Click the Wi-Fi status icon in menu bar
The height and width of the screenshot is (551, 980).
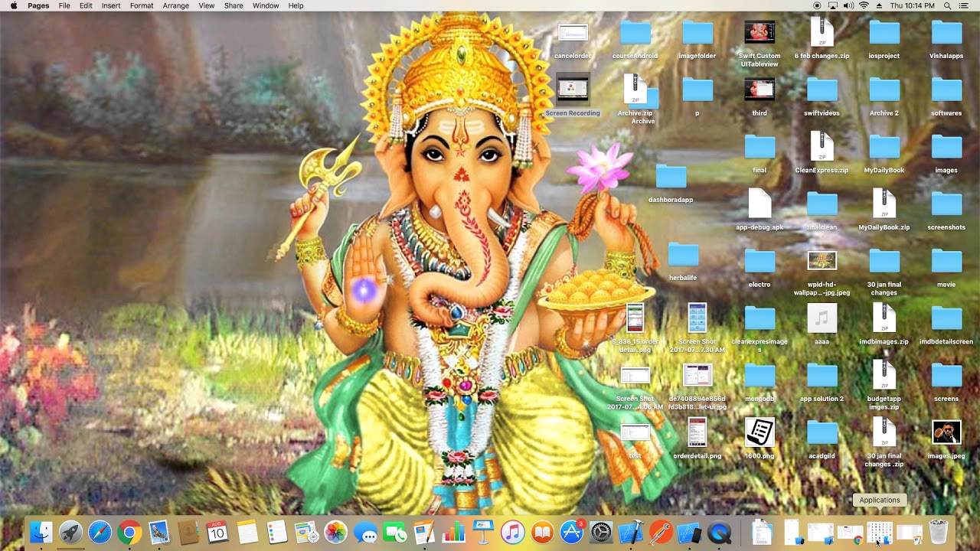864,5
